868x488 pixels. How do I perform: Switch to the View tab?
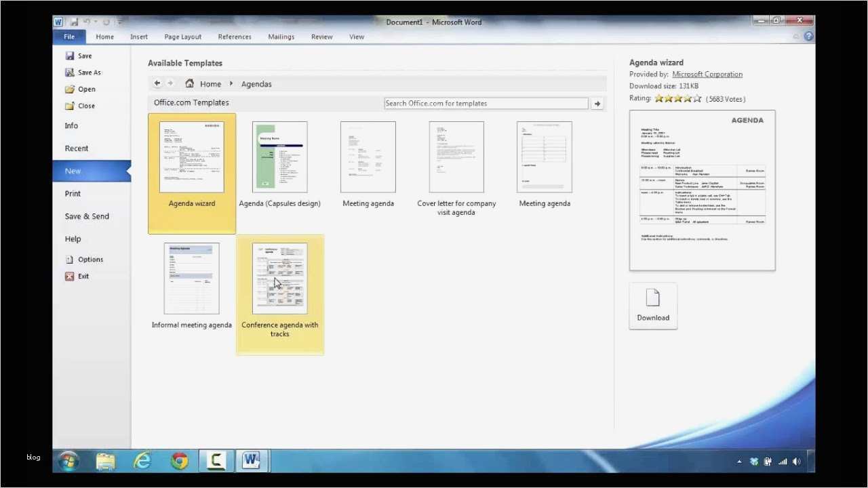coord(357,37)
